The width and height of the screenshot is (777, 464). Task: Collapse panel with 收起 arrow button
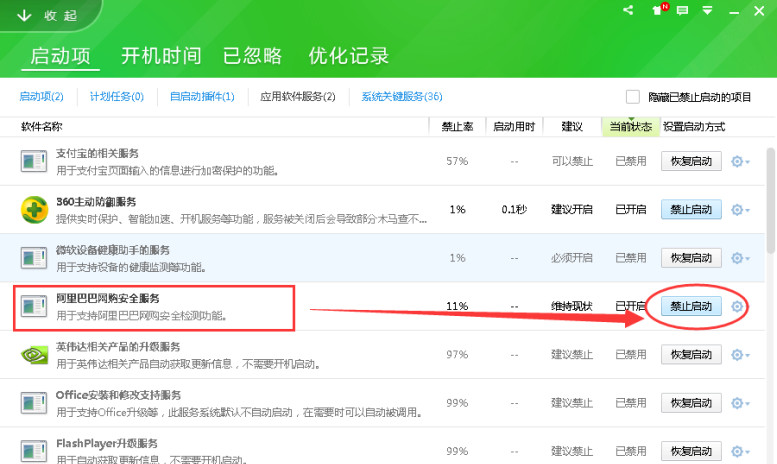(47, 16)
